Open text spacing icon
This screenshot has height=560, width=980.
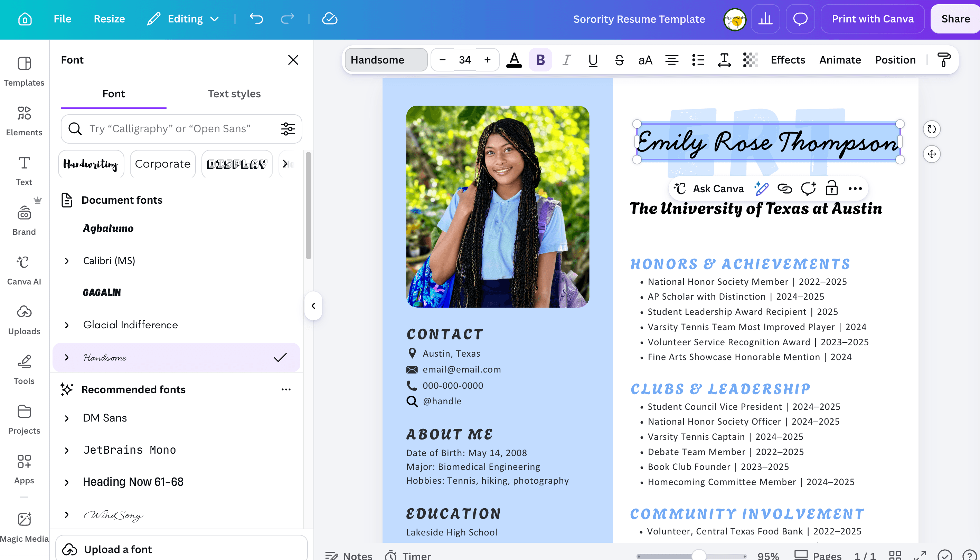724,60
